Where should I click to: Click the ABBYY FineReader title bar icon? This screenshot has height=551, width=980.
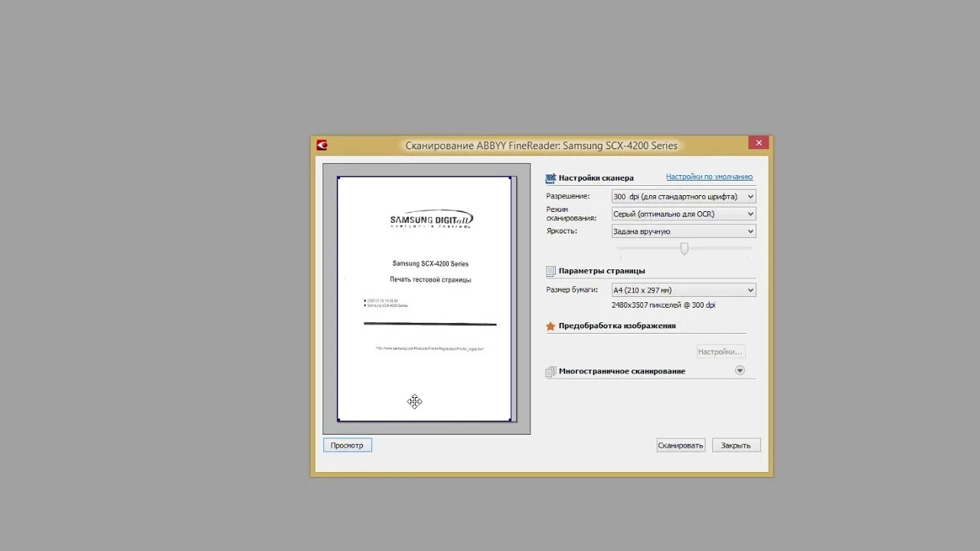tap(322, 145)
